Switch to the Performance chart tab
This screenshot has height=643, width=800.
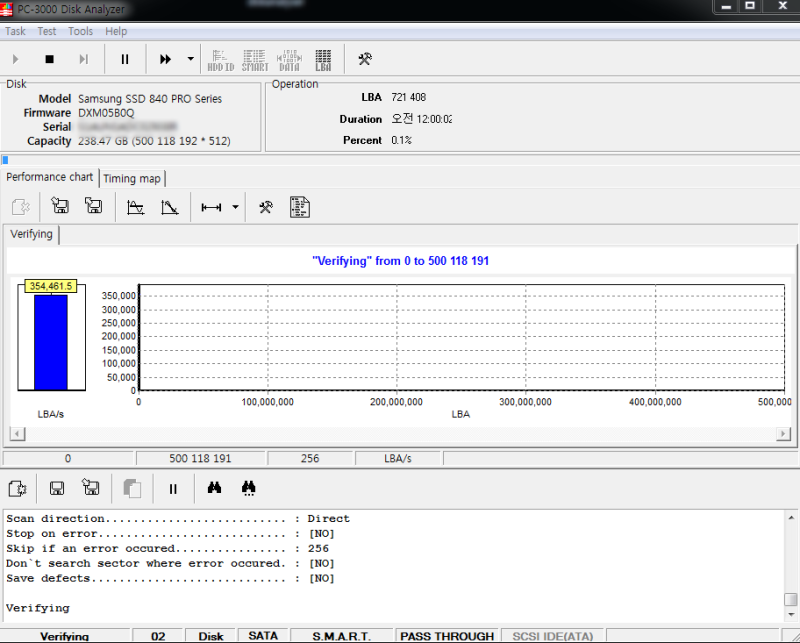(49, 177)
